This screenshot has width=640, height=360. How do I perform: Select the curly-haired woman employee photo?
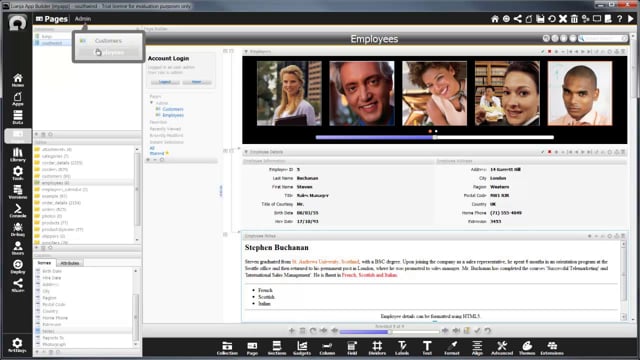434,93
